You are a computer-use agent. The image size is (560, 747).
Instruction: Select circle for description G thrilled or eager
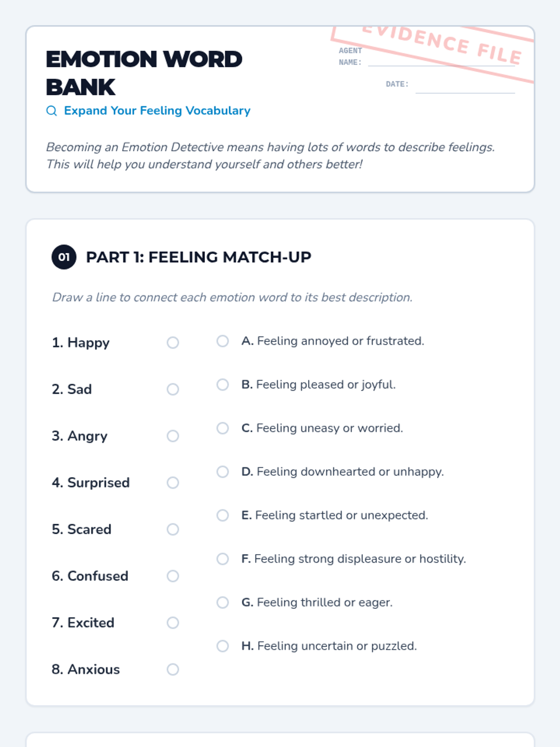pos(223,603)
